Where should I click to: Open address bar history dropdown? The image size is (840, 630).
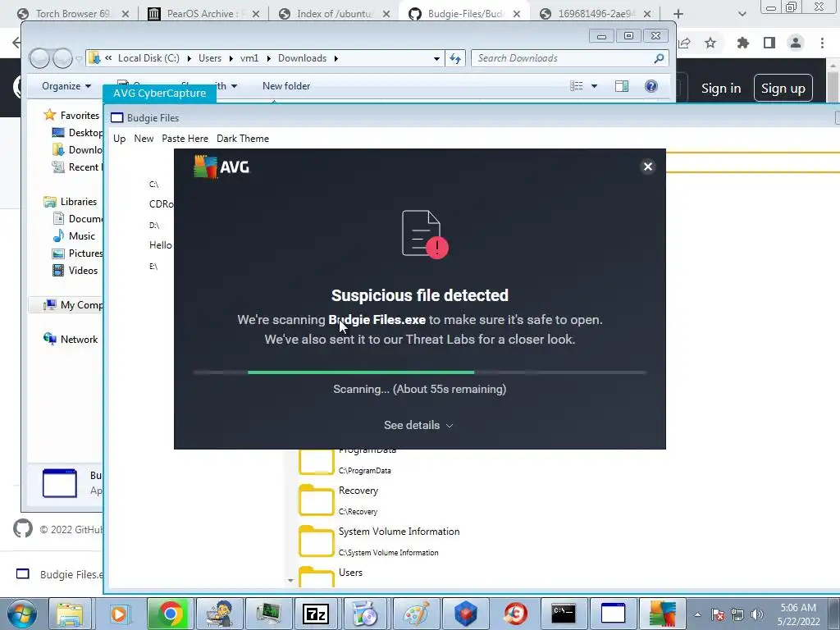click(436, 58)
